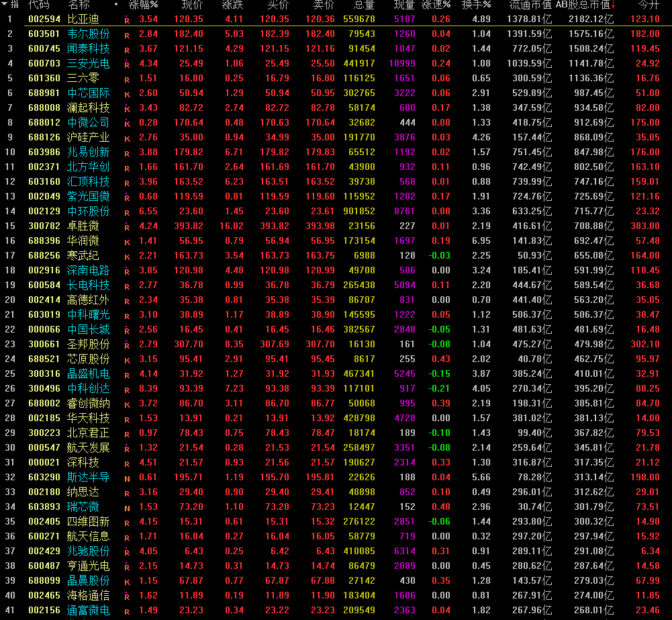Open the dropdown arrow at the top-left header
The height and width of the screenshot is (620, 672).
coord(3,4)
